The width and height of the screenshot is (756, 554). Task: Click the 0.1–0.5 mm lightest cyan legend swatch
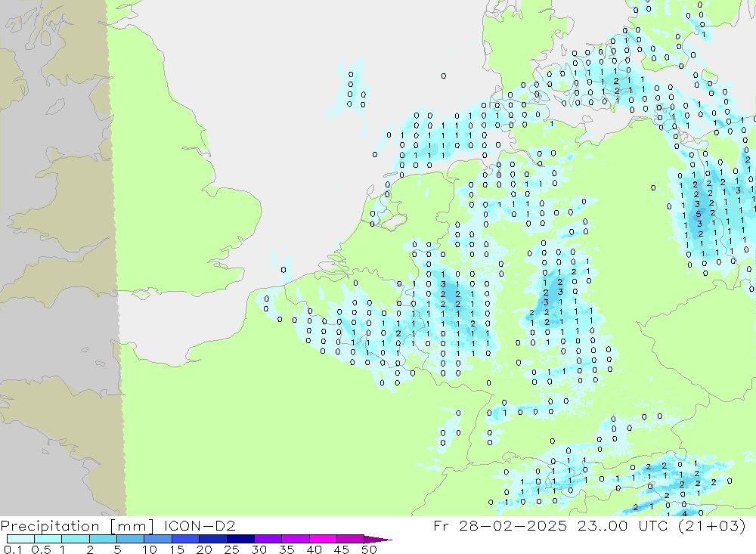(20, 539)
